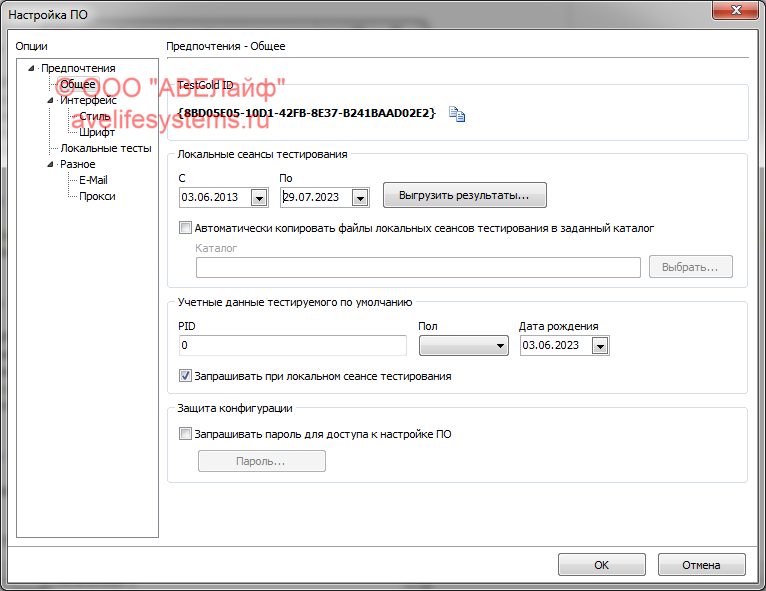Select Шрифт in the options tree
The width and height of the screenshot is (766, 591).
click(x=97, y=132)
